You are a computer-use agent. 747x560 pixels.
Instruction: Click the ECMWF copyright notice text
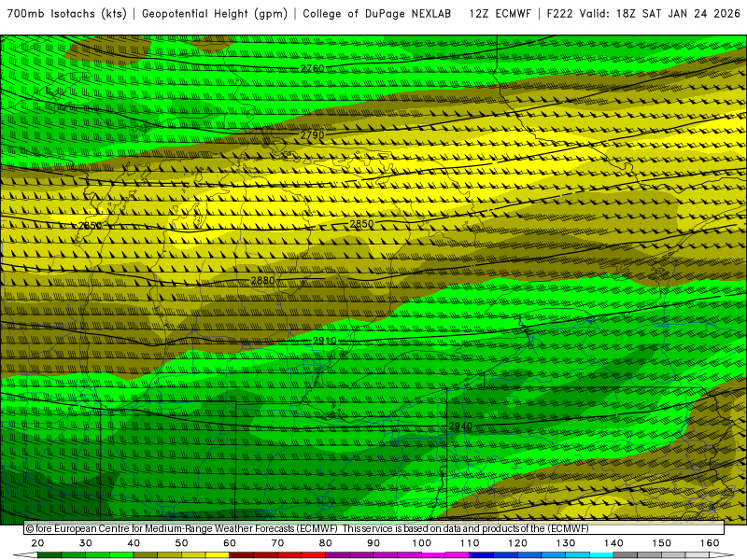[307, 528]
